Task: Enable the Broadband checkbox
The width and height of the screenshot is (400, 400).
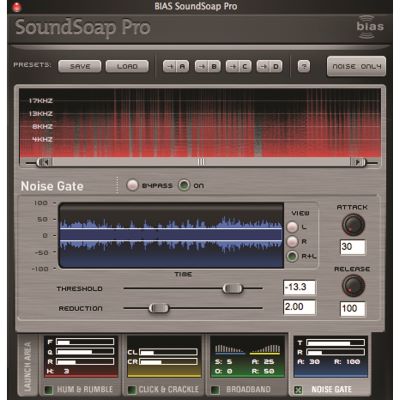Action: 215,389
